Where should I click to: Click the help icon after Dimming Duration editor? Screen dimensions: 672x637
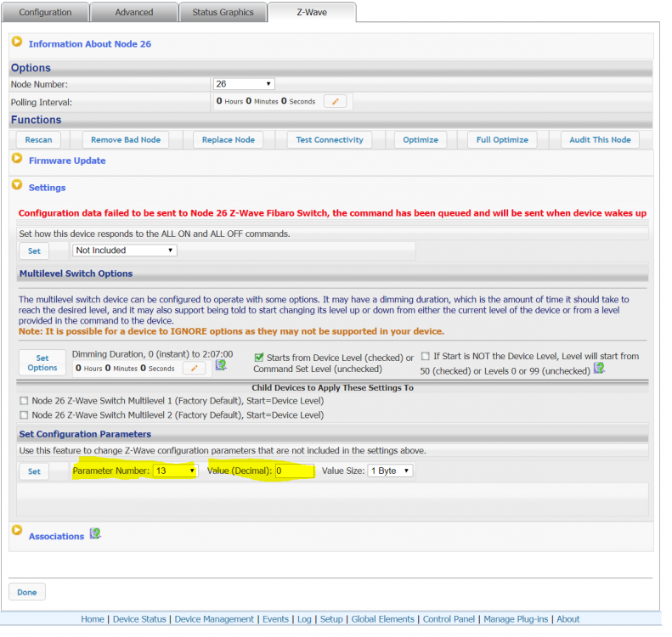pos(221,365)
